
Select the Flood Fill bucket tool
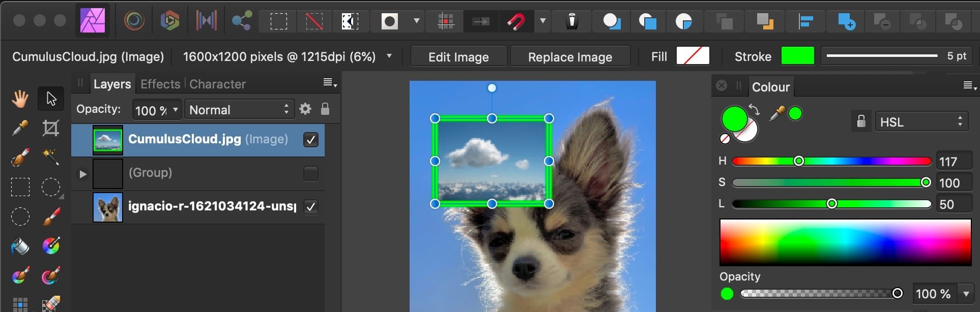[20, 246]
